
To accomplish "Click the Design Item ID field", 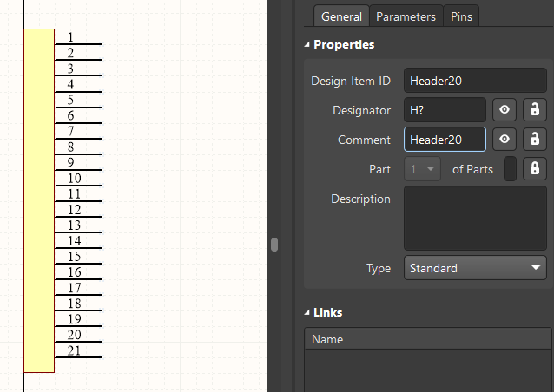I will click(475, 81).
